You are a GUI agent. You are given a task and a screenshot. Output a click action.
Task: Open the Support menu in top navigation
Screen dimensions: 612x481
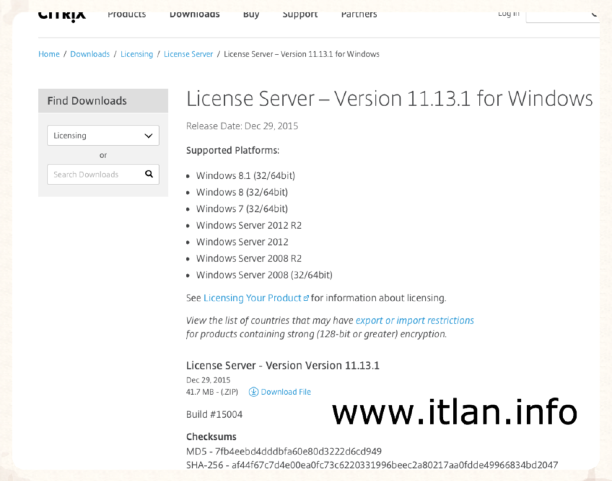(x=300, y=15)
